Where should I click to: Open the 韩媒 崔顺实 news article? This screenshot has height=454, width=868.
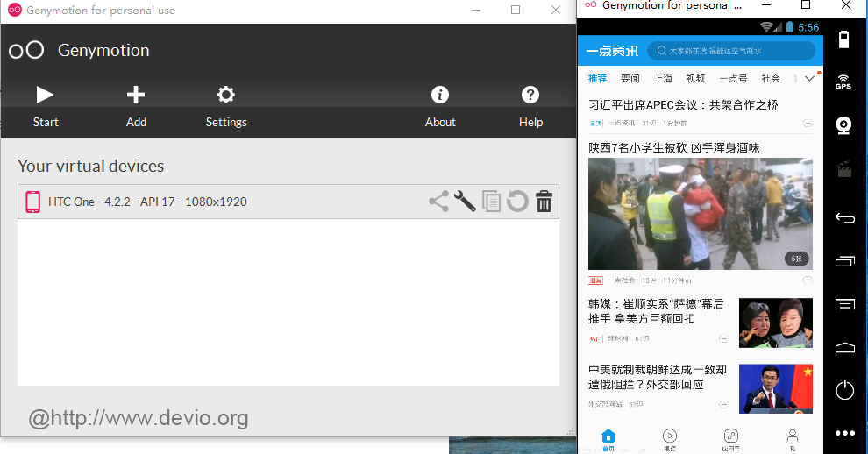point(656,311)
